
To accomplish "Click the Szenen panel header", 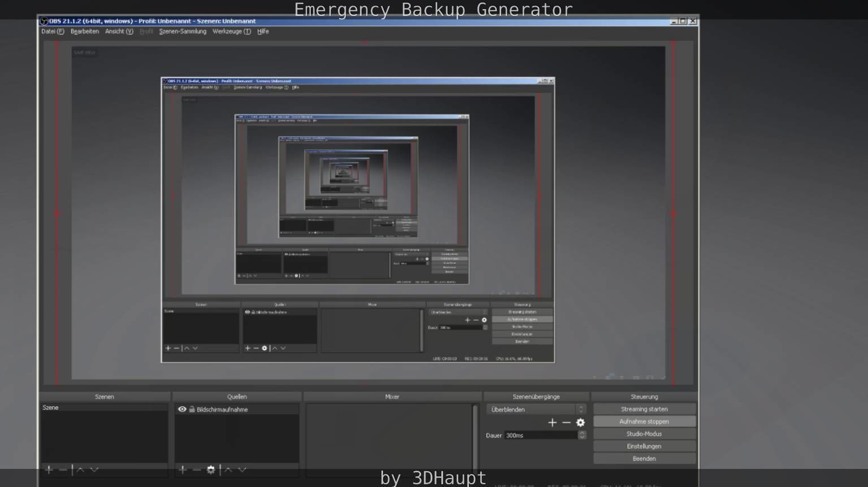I will (105, 397).
